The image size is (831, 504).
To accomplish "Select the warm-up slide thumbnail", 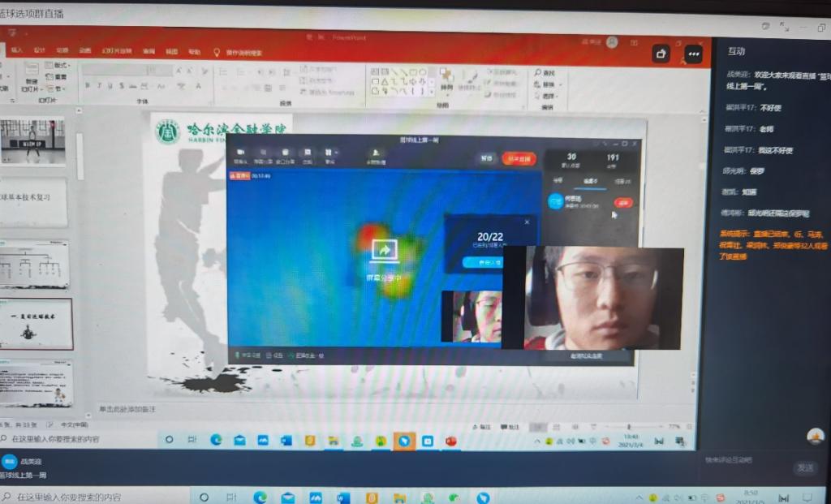I will 33,142.
